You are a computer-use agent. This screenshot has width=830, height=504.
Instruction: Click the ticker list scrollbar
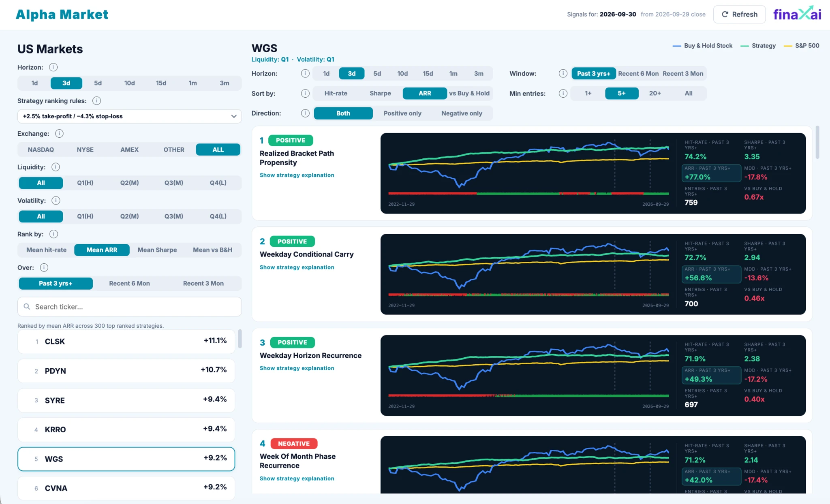[x=240, y=339]
